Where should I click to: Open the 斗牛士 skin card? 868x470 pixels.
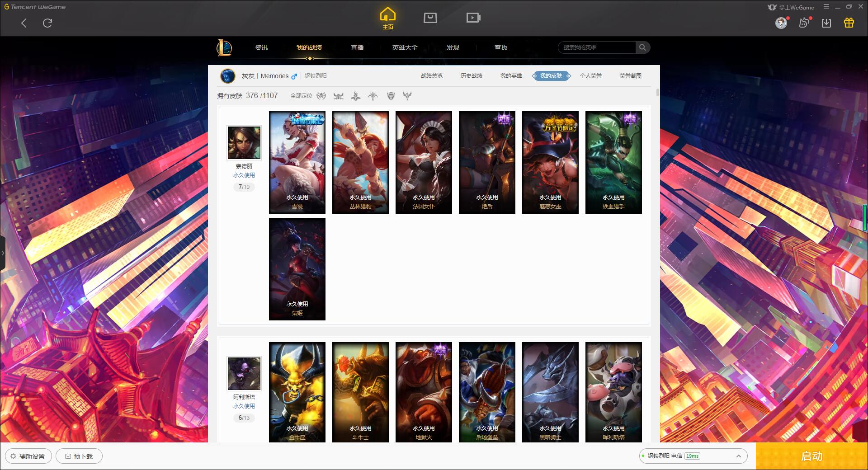coord(360,392)
